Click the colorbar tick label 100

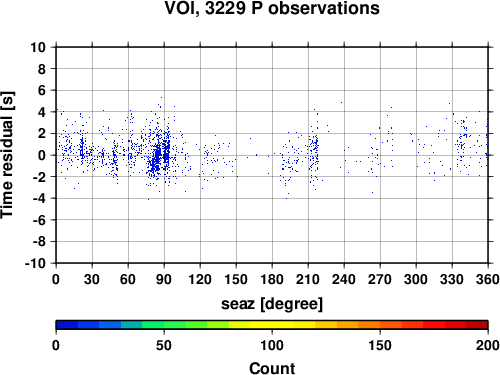272,345
